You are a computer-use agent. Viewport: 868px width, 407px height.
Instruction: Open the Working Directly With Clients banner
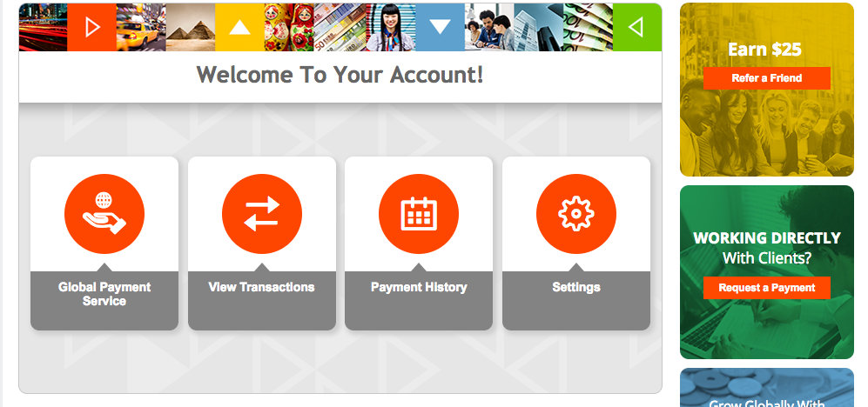[x=767, y=272]
